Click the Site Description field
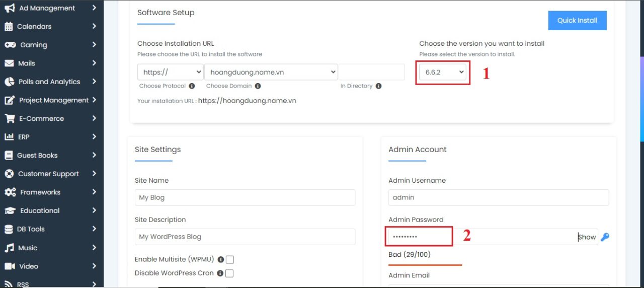The height and width of the screenshot is (288, 644). point(245,237)
